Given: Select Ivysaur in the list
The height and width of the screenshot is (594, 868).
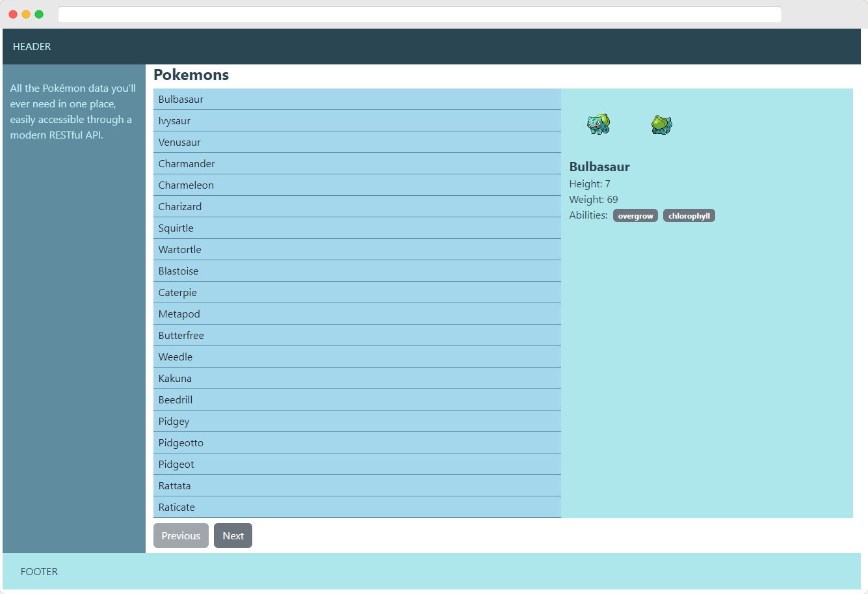Looking at the screenshot, I should point(357,121).
